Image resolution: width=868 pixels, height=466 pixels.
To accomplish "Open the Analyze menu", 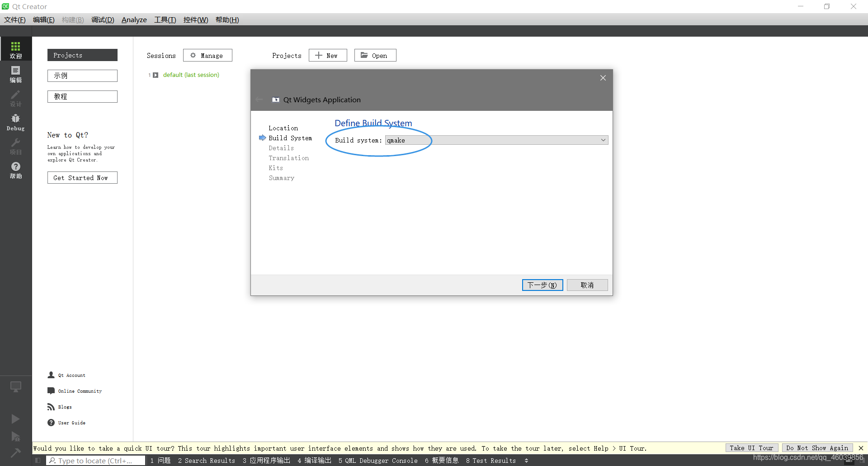I will (134, 20).
